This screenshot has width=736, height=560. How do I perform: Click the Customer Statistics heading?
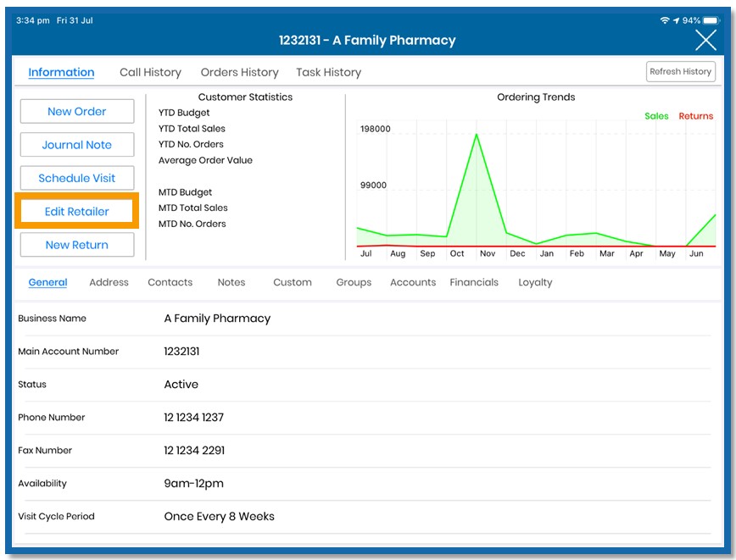point(245,97)
